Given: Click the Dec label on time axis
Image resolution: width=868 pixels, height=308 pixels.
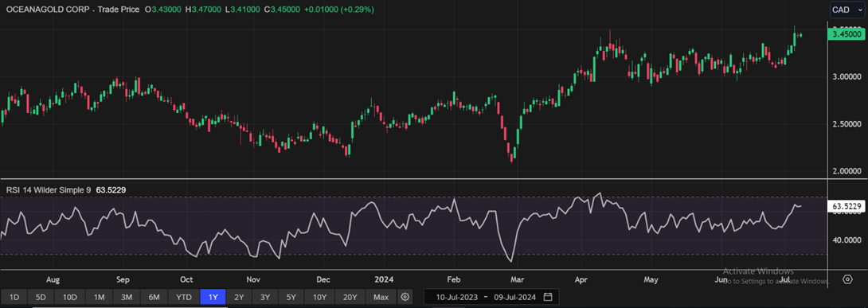Looking at the screenshot, I should (x=323, y=280).
